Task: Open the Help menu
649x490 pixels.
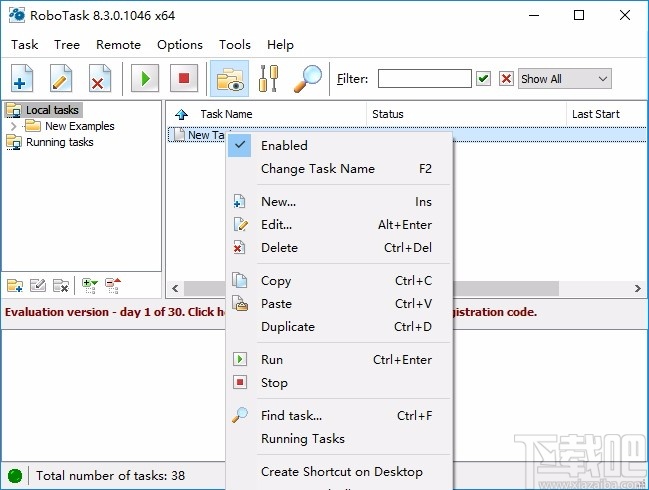Action: [x=280, y=45]
